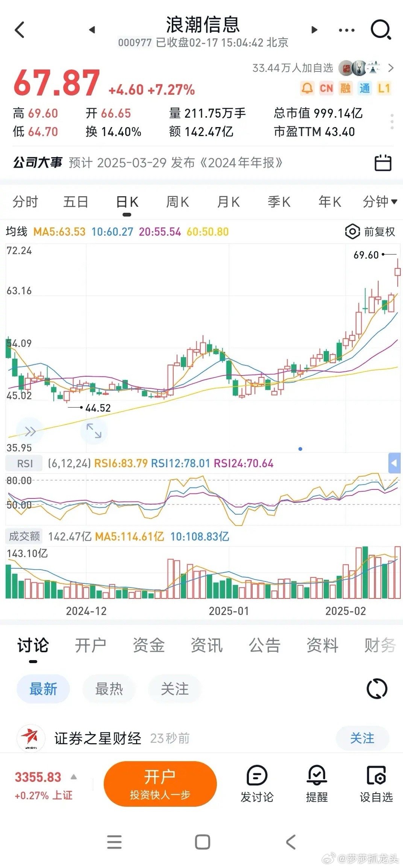Tap the orange bell alert badge
Screen dimensions: 403x868
point(307,88)
